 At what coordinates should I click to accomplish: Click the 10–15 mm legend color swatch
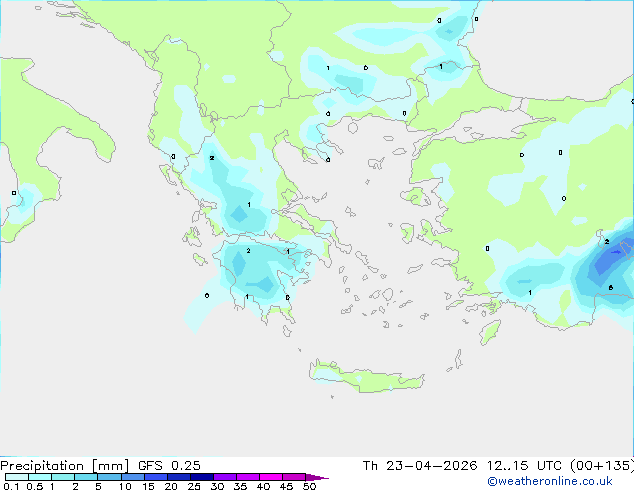[132, 477]
